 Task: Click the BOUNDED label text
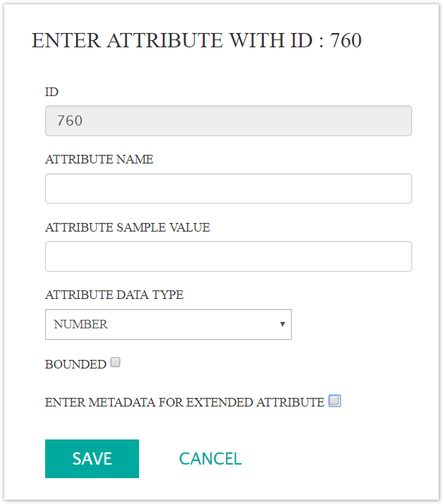[75, 364]
